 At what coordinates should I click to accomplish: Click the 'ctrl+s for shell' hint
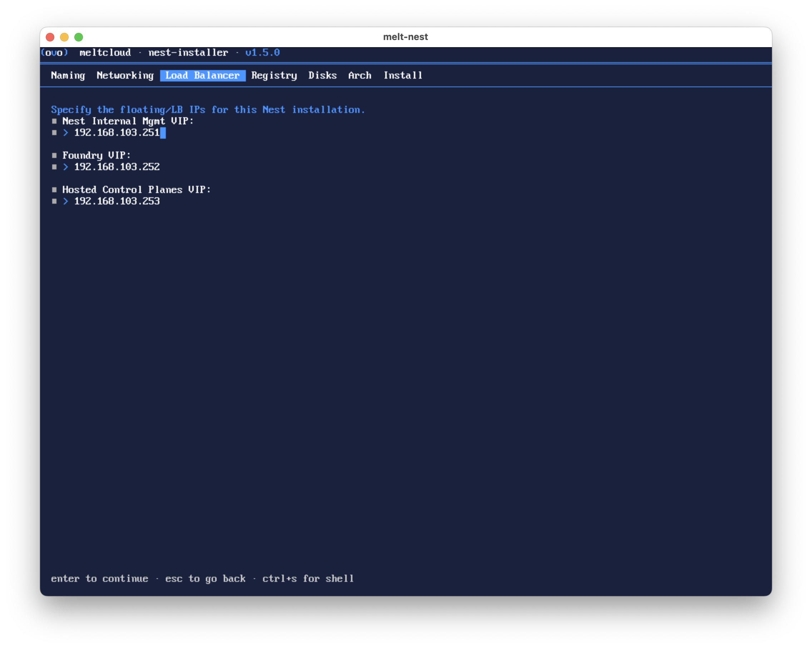pyautogui.click(x=308, y=579)
